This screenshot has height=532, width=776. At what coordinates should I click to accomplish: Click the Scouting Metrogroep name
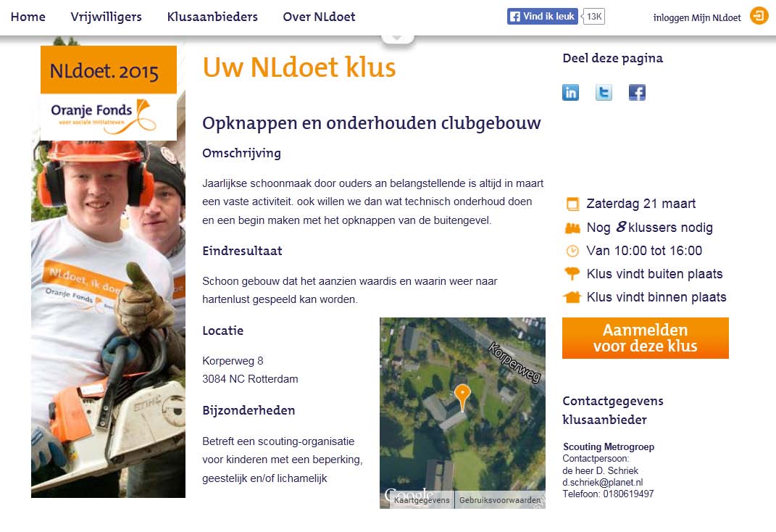pyautogui.click(x=608, y=447)
